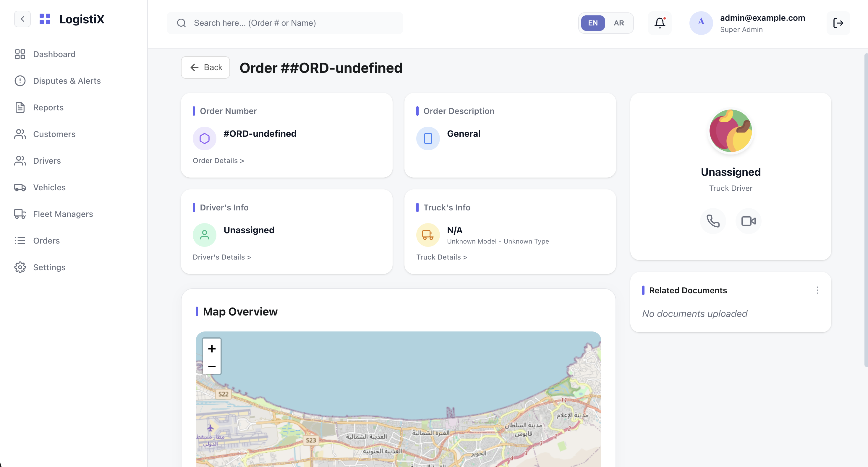The height and width of the screenshot is (467, 868).
Task: Click the Orders list icon
Action: coord(20,241)
